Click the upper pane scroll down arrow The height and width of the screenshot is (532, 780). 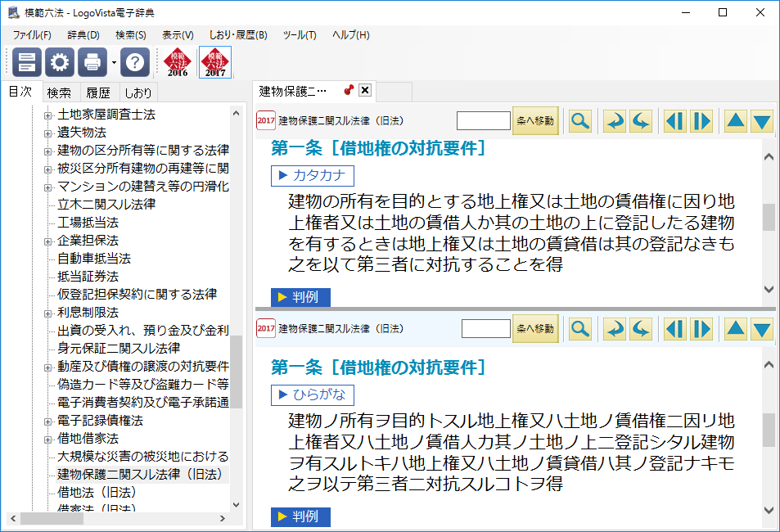pyautogui.click(x=769, y=289)
